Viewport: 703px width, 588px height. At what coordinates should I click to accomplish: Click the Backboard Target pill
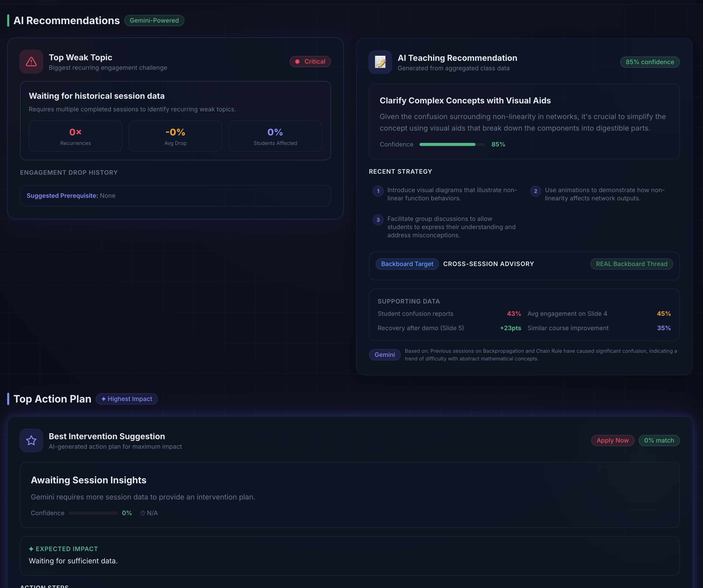click(x=407, y=264)
